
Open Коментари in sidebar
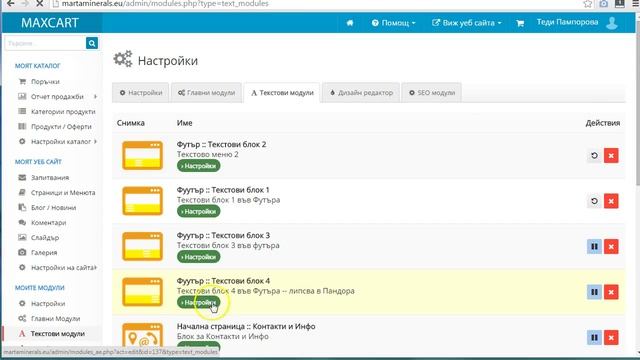click(49, 223)
